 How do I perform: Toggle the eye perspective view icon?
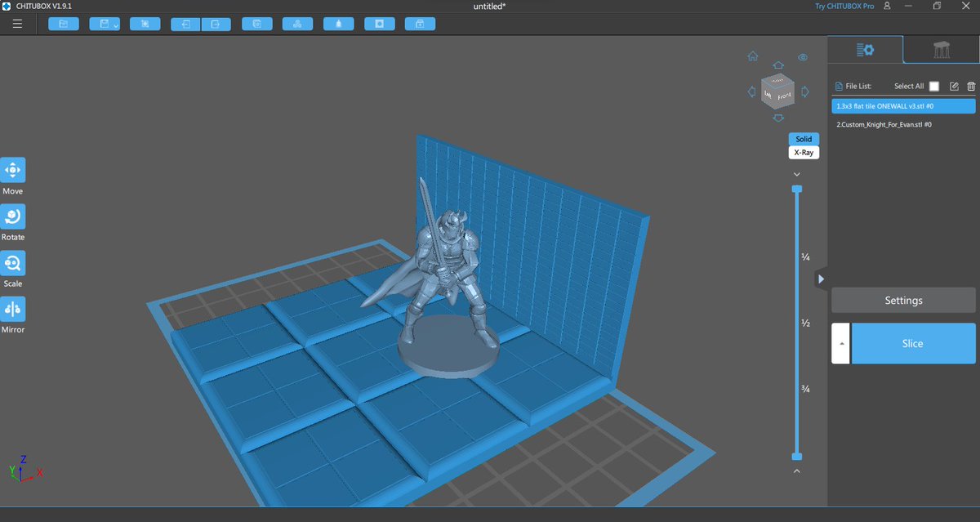pos(803,57)
